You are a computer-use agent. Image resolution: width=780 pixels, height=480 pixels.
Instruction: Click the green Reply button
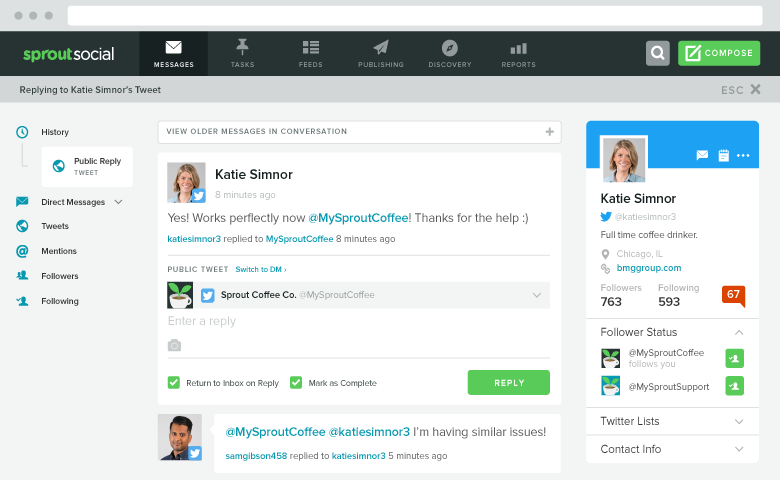(508, 383)
